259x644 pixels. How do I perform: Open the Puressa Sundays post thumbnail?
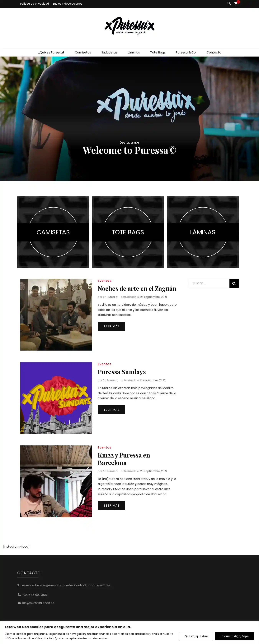pyautogui.click(x=56, y=398)
